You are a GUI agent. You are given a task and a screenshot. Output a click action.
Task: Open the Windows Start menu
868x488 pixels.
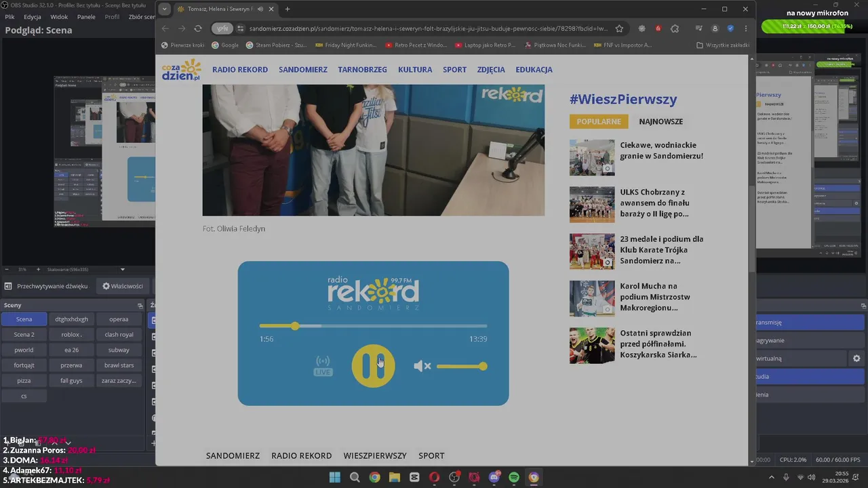[335, 477]
